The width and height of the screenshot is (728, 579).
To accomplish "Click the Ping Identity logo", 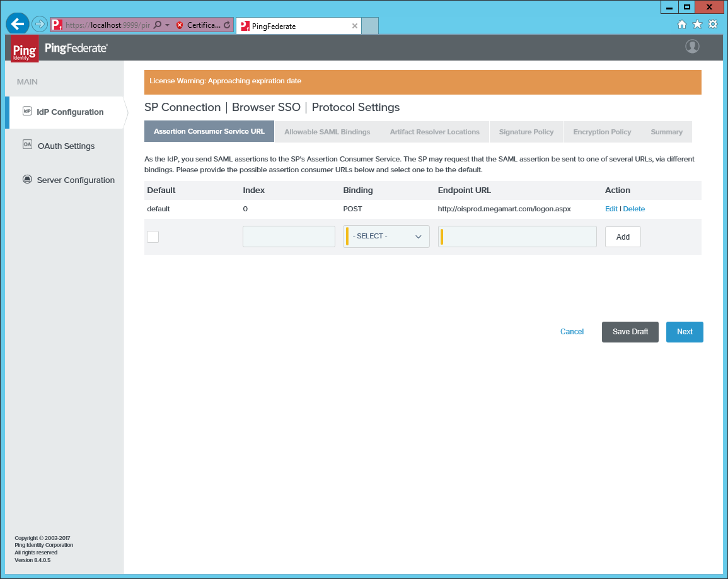I will click(x=25, y=49).
